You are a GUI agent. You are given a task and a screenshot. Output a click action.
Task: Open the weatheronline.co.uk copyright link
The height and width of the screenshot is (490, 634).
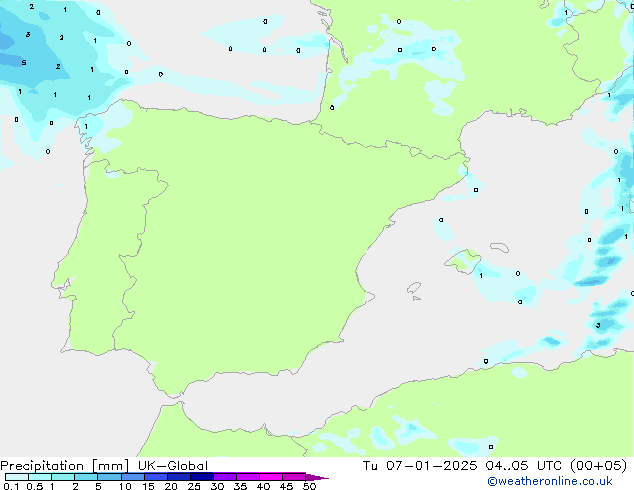[x=550, y=481]
